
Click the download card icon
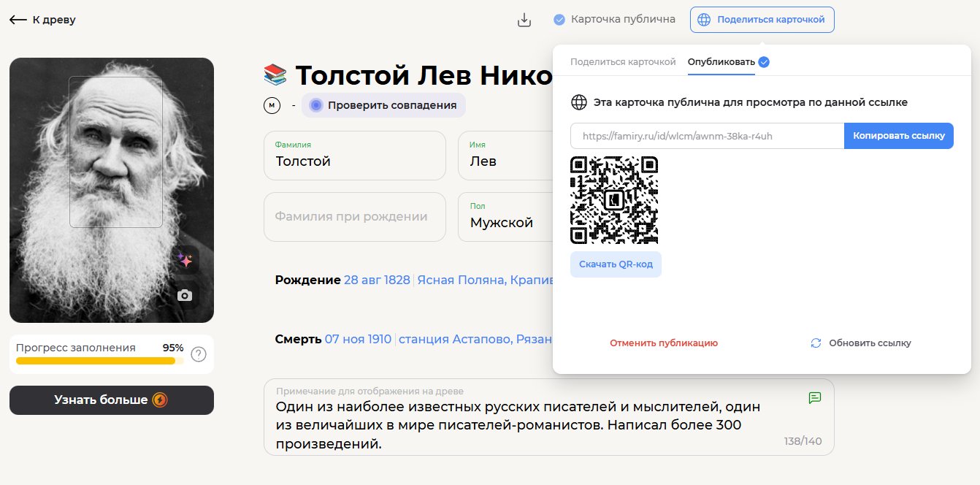pyautogui.click(x=524, y=20)
